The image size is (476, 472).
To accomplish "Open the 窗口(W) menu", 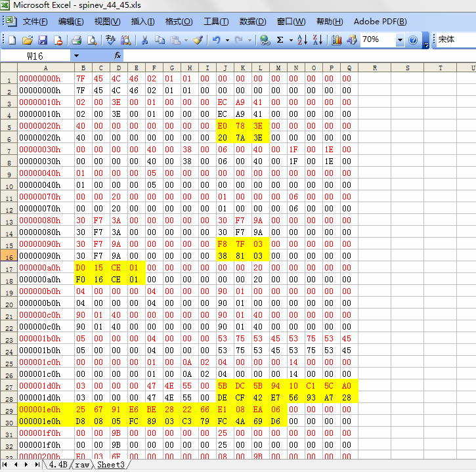I will pyautogui.click(x=291, y=22).
